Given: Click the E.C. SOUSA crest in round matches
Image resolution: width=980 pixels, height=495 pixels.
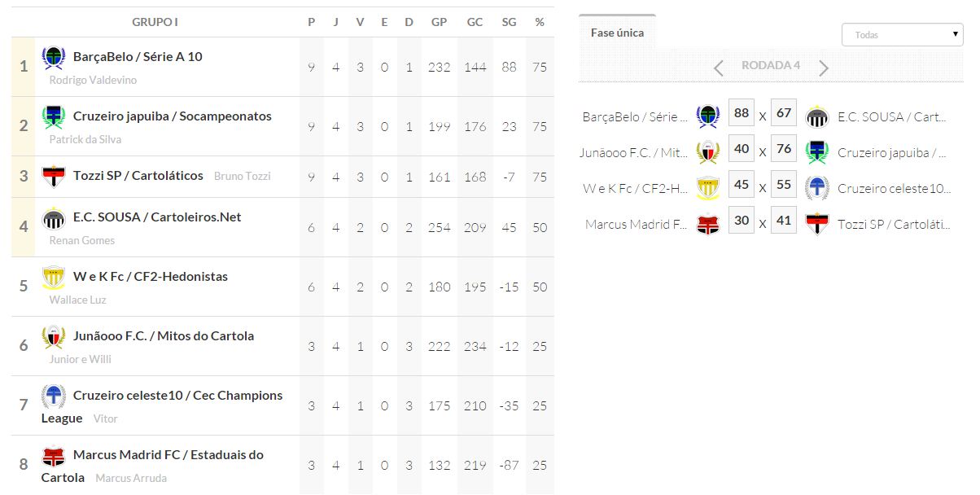Looking at the screenshot, I should click(816, 116).
